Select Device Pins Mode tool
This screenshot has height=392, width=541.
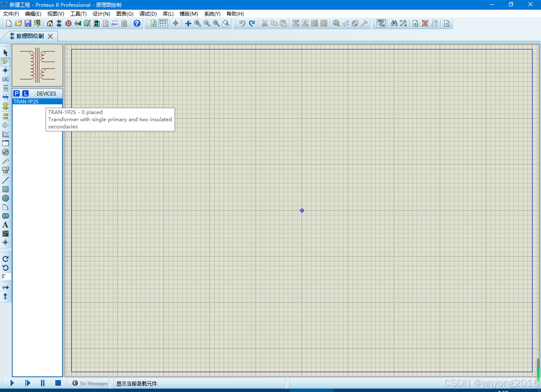pyautogui.click(x=5, y=125)
